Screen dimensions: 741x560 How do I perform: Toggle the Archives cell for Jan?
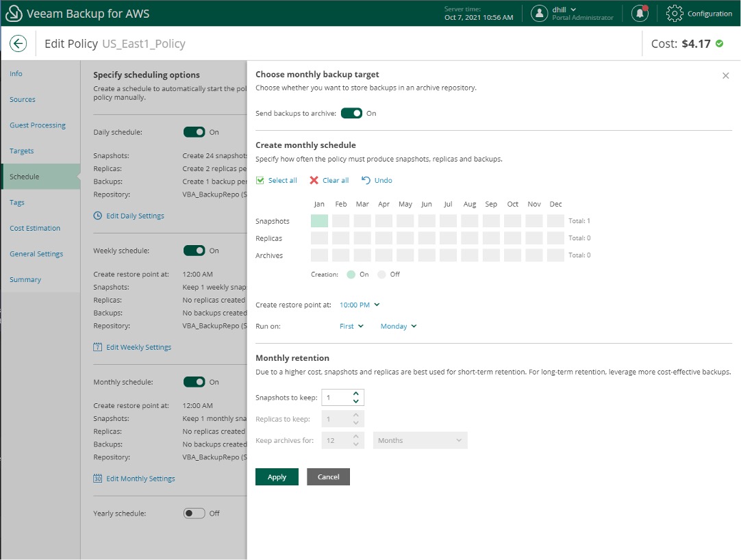pyautogui.click(x=319, y=255)
